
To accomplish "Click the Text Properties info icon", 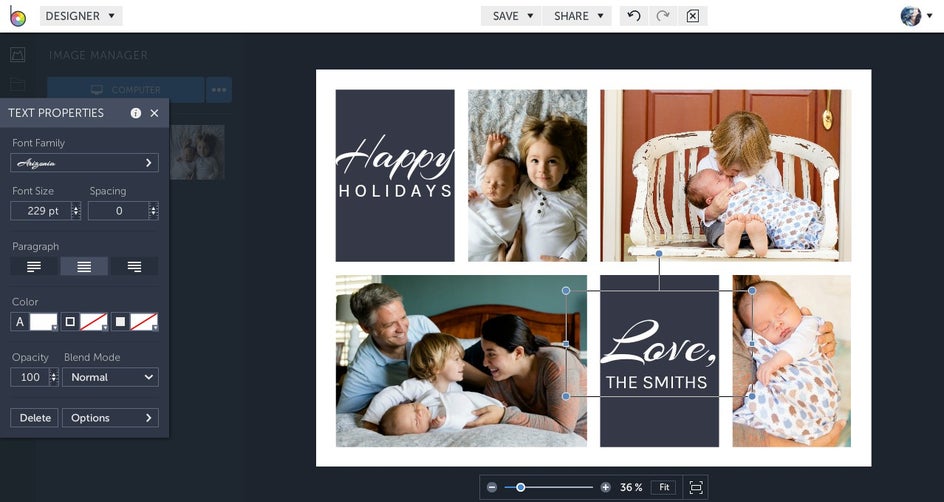I will 135,113.
